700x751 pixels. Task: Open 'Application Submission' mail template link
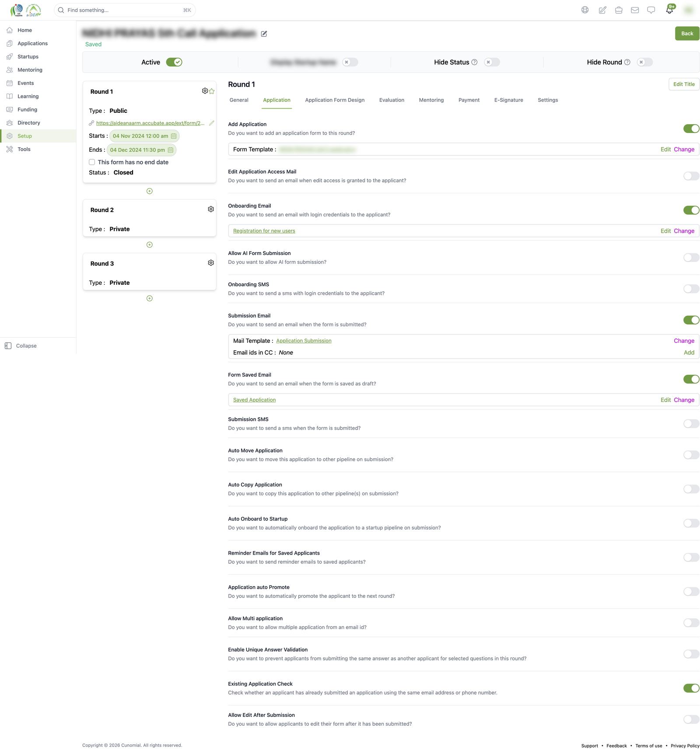pyautogui.click(x=304, y=341)
